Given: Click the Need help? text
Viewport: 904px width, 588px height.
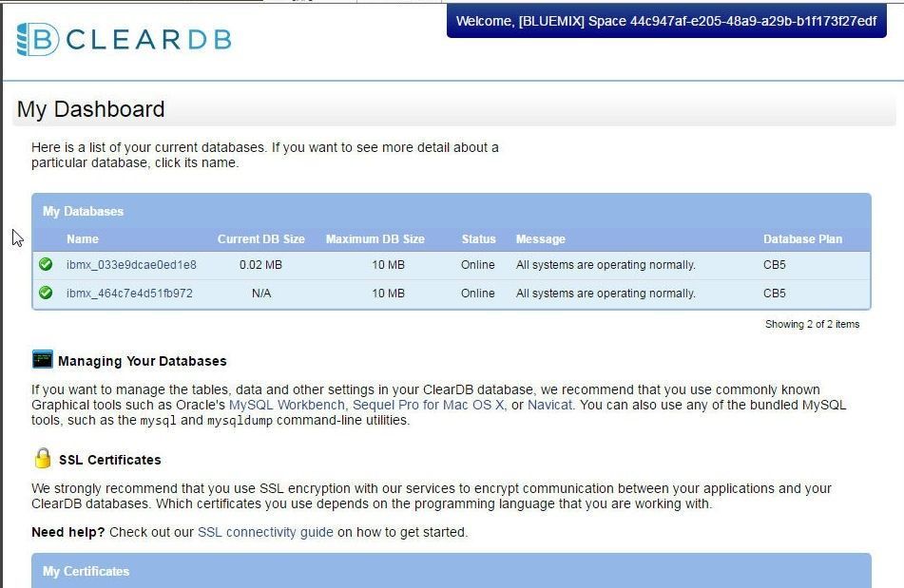Looking at the screenshot, I should tap(68, 532).
